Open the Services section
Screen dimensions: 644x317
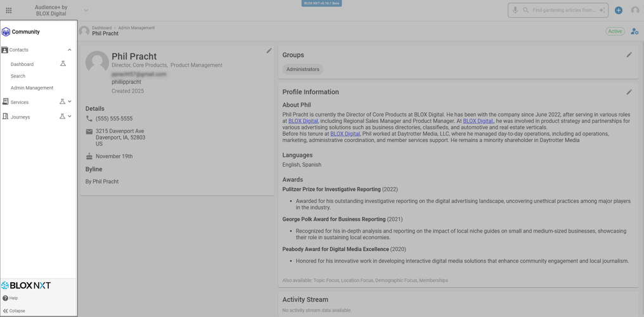20,102
